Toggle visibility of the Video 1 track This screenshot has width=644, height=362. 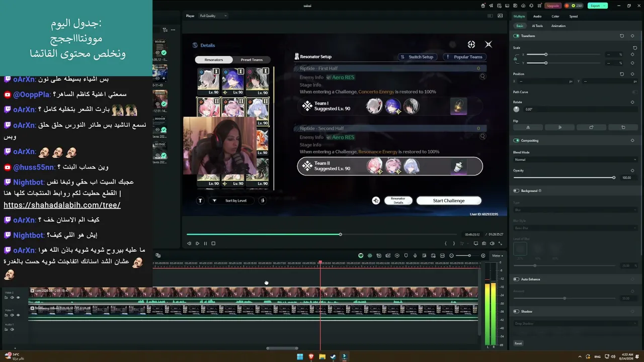[x=18, y=315]
